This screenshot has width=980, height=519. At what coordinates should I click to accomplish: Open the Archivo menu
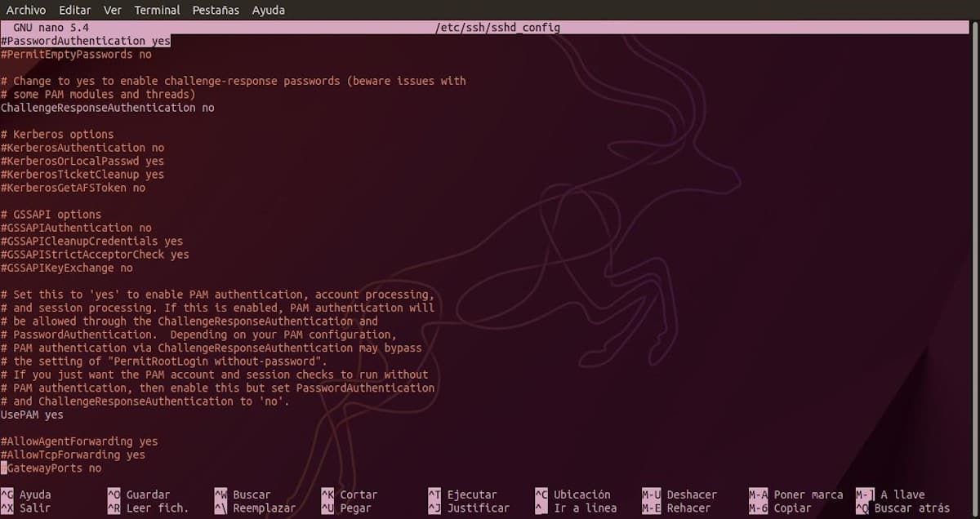[24, 10]
